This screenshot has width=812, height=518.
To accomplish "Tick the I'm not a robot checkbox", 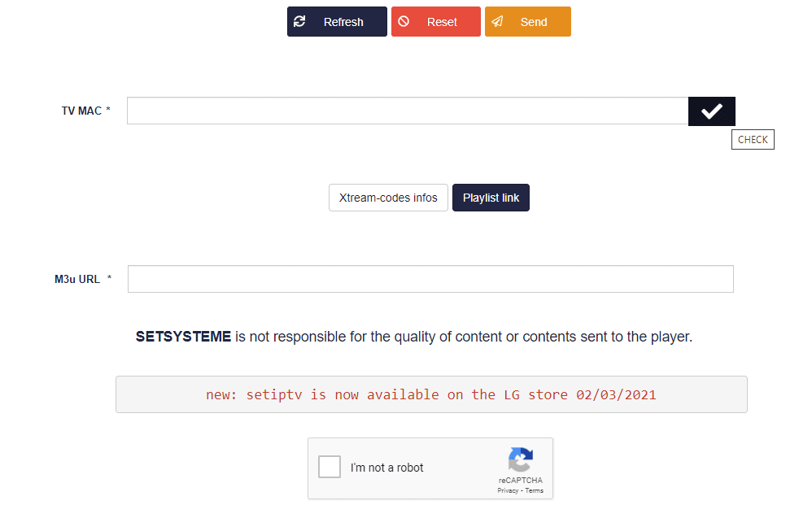I will tap(330, 467).
